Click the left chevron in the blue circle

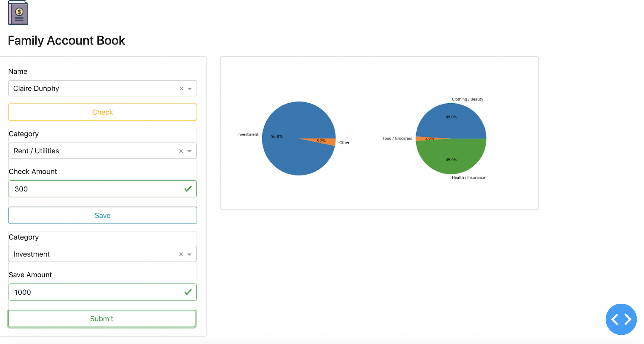point(615,319)
